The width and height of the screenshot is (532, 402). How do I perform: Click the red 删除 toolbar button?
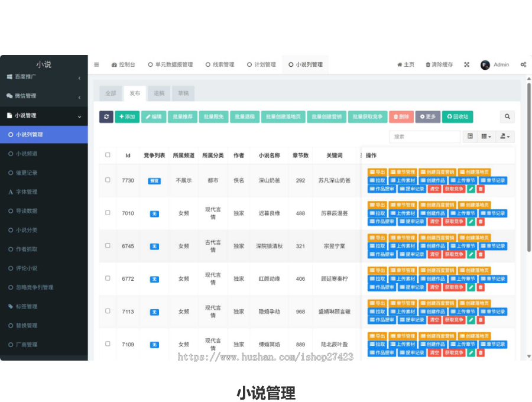[x=401, y=116]
